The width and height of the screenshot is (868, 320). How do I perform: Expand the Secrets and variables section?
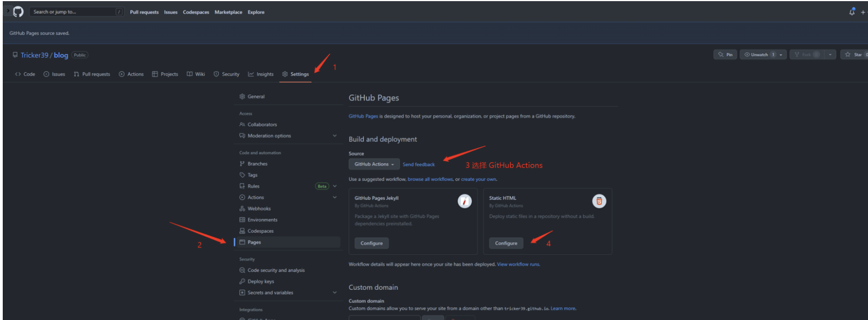[335, 293]
